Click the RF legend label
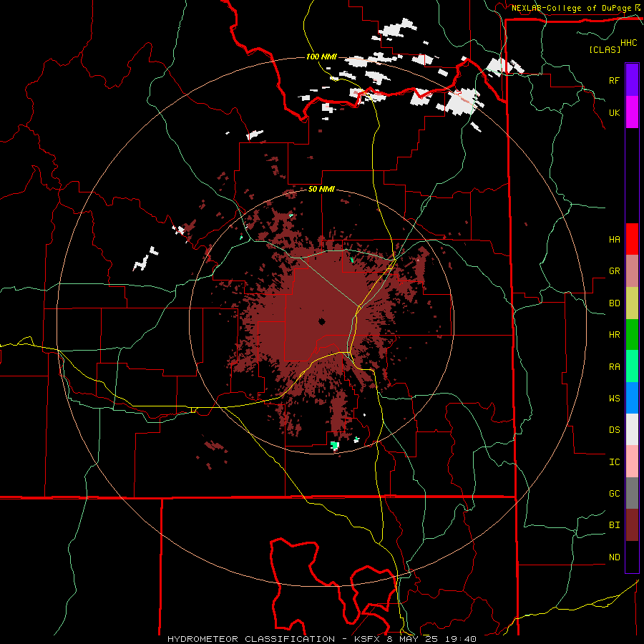Viewport: 644px width, 644px height. pos(614,80)
